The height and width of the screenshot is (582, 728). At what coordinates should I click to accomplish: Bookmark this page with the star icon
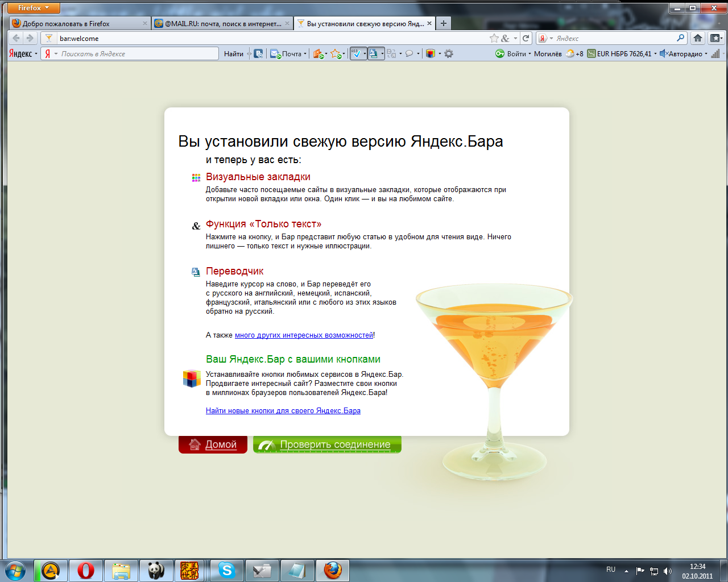coord(494,38)
